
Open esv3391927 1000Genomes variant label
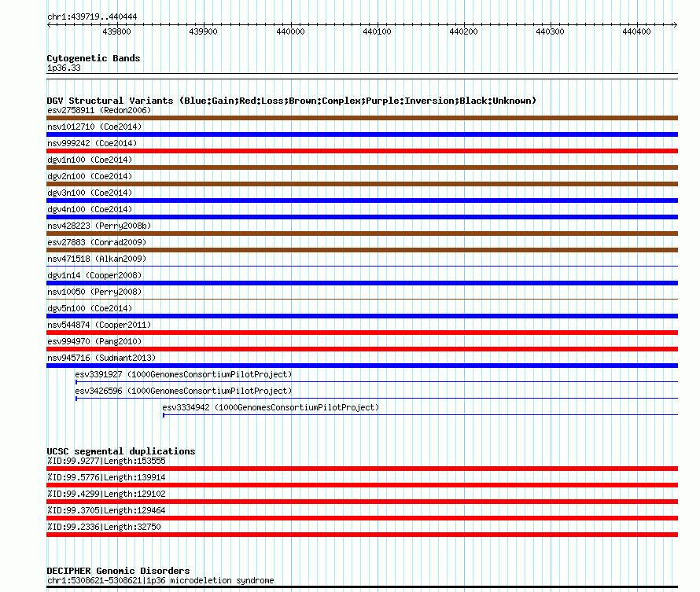183,374
